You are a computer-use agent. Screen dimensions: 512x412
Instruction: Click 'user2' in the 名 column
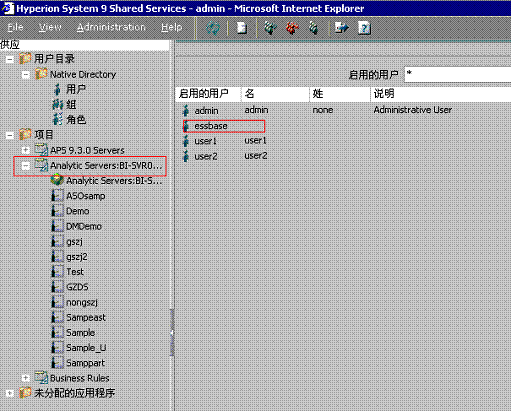[x=256, y=156]
